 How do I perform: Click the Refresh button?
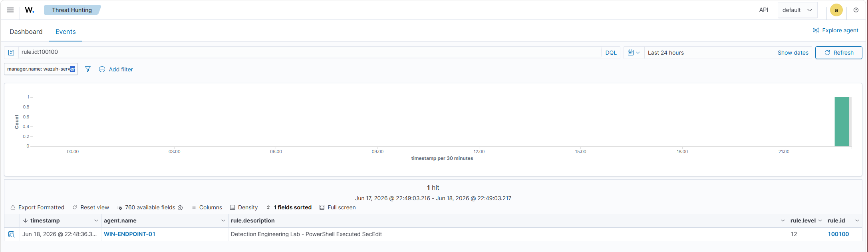838,53
